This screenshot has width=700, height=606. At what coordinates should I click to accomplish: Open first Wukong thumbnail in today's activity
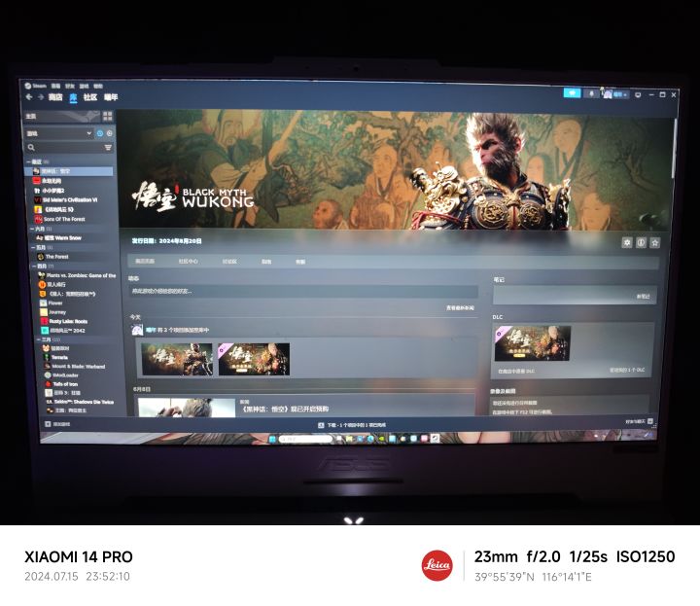point(177,359)
